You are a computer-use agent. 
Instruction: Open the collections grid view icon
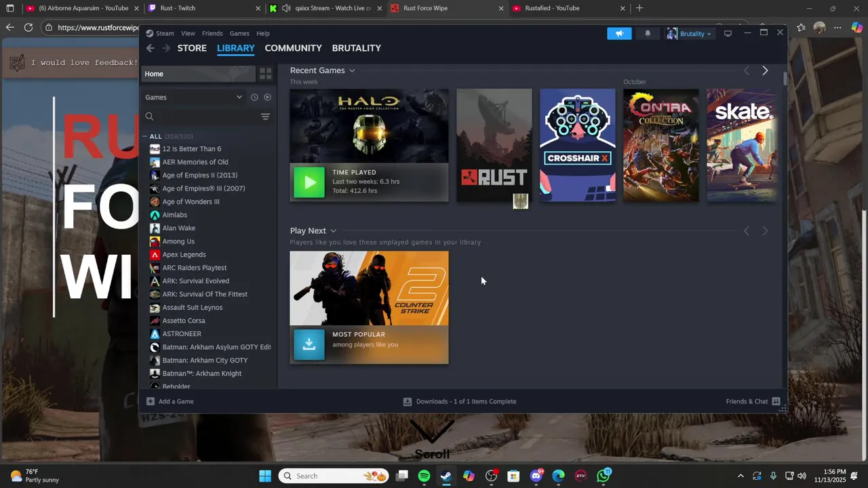point(266,74)
